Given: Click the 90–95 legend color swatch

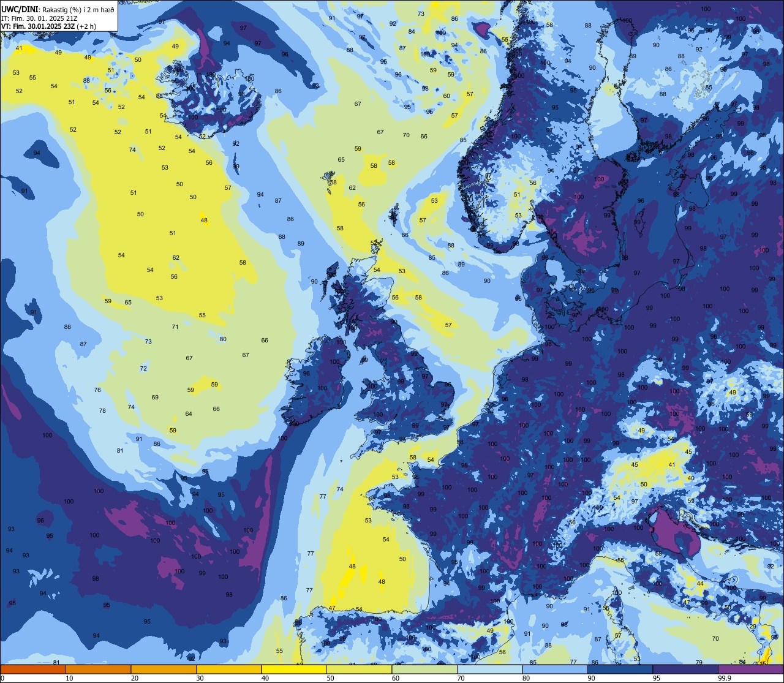Looking at the screenshot, I should [x=620, y=669].
